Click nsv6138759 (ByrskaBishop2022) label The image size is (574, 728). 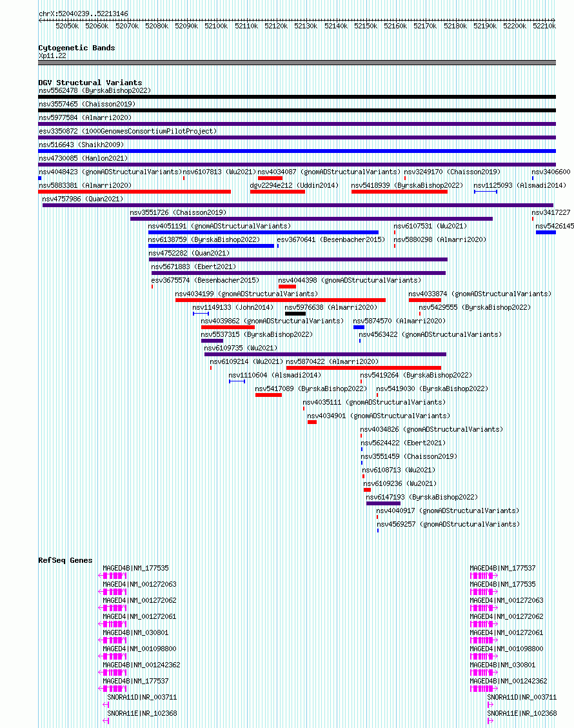coord(204,239)
